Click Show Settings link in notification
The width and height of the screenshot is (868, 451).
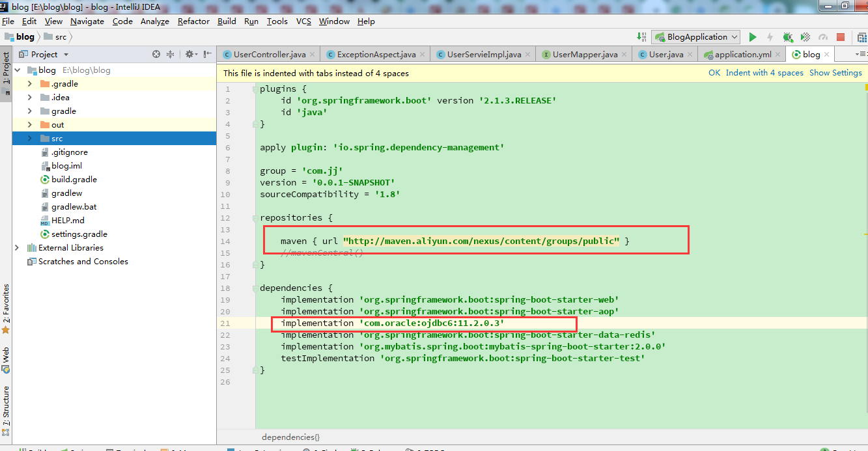(x=835, y=73)
